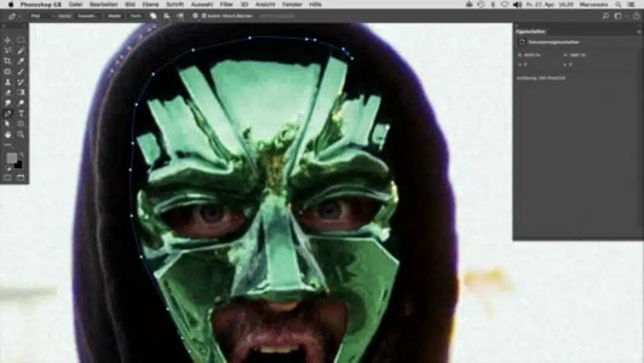Select the Dodge tool
644x363 pixels.
tap(21, 103)
